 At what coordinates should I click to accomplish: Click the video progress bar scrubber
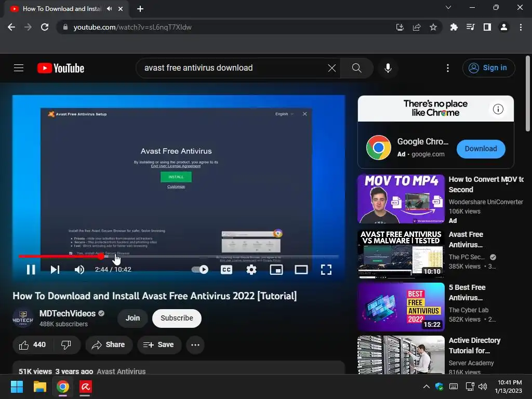pos(101,257)
